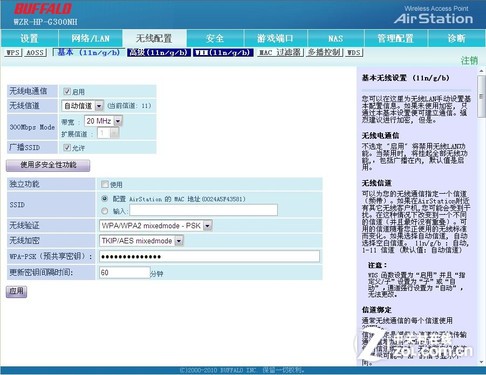Click help panel scroll up arrow
Image resolution: width=486 pixels, height=375 pixels.
(x=481, y=71)
